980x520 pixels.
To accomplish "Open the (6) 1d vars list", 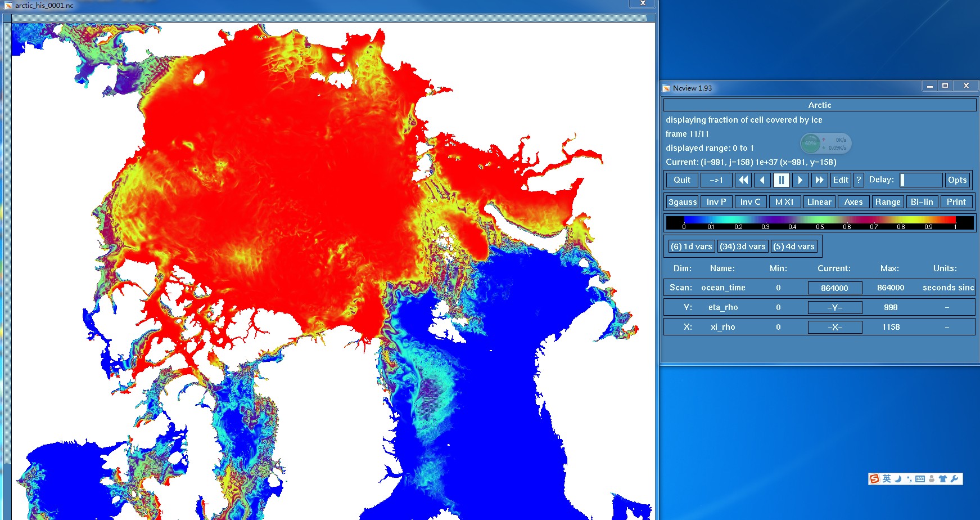I will coord(691,246).
